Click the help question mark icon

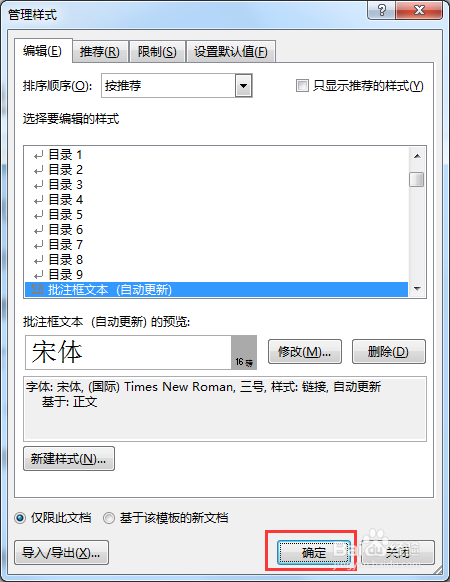coord(381,10)
